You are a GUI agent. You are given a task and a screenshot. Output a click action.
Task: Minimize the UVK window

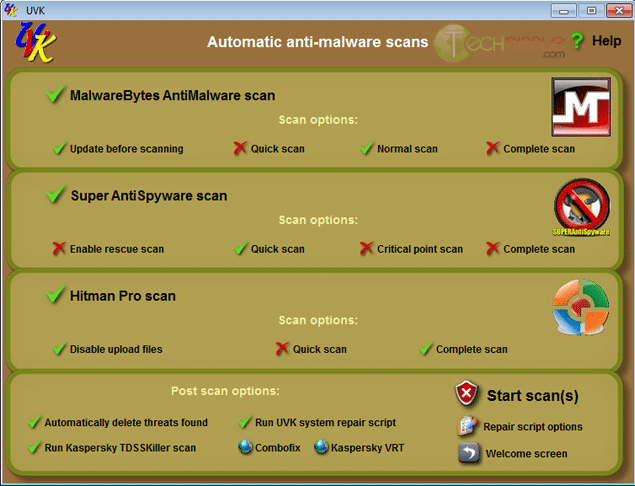coord(563,11)
